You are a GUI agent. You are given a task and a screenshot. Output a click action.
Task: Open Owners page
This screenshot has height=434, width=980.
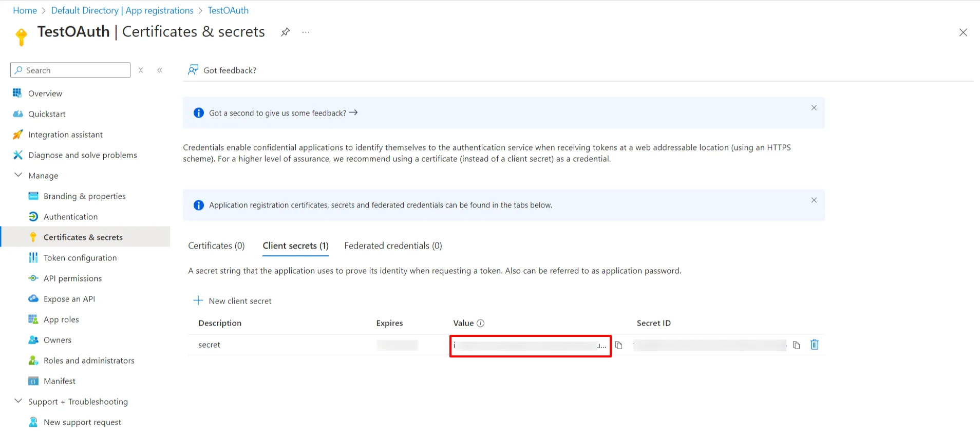click(x=58, y=340)
